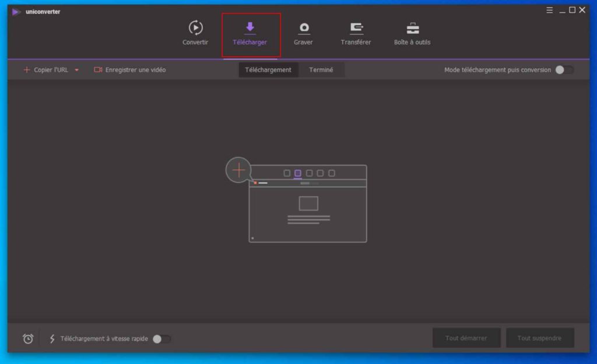Open the Boîte à outils toolbox
The image size is (597, 364).
412,33
